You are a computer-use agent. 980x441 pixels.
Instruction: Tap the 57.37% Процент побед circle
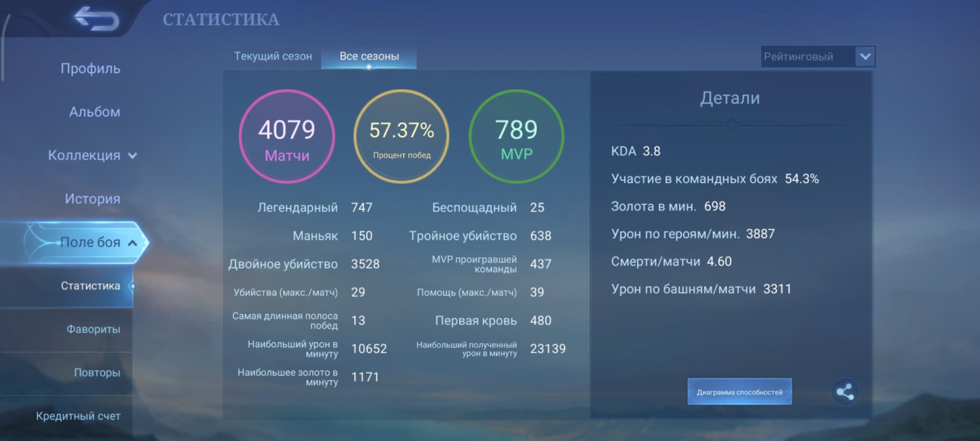point(402,136)
